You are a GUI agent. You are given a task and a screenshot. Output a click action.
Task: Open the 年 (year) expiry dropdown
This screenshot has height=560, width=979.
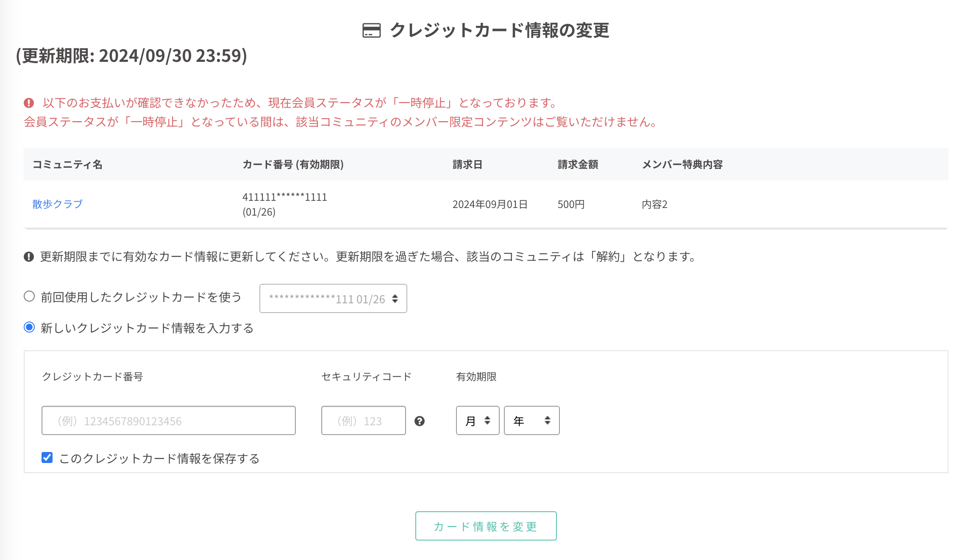[x=531, y=420]
